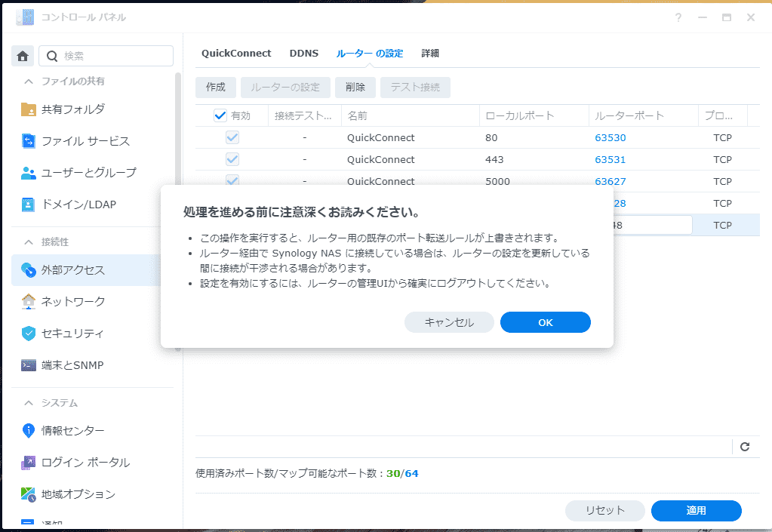Click the 外部アクセス icon

click(29, 270)
